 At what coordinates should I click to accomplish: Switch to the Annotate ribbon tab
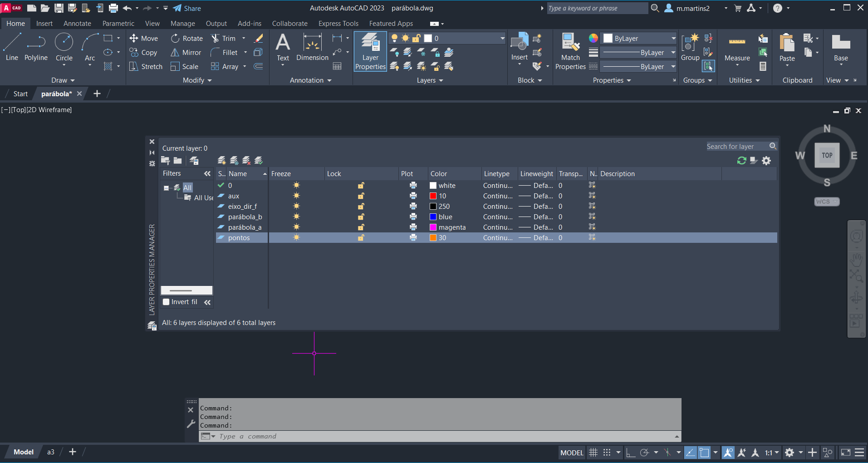click(77, 24)
